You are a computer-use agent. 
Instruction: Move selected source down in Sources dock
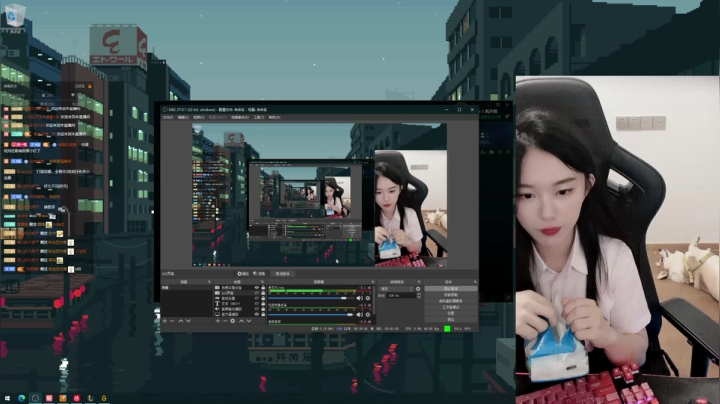tap(249, 321)
